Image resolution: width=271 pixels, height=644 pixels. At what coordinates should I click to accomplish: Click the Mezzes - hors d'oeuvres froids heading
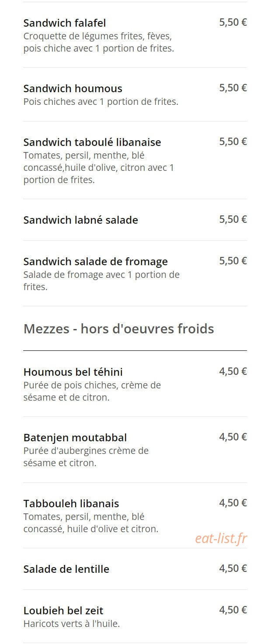pos(118,329)
